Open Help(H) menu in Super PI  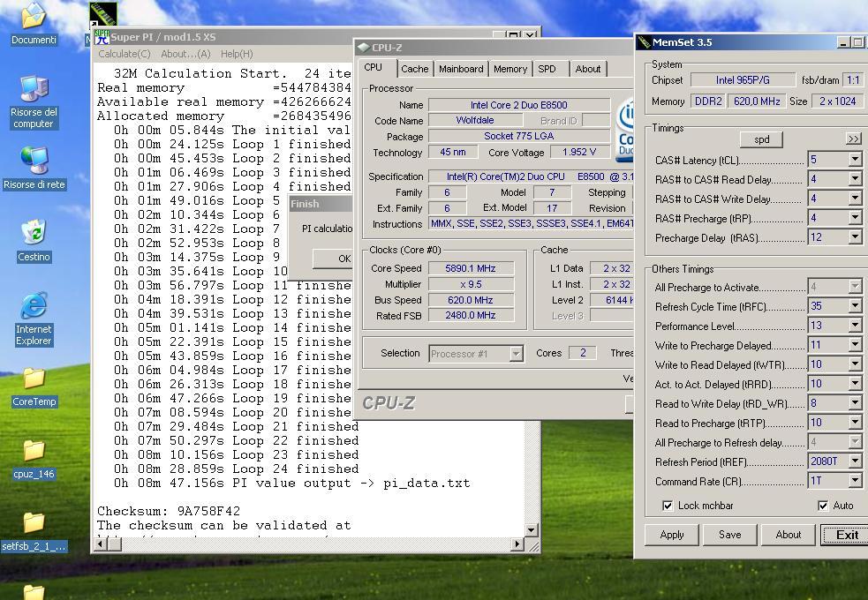[237, 54]
